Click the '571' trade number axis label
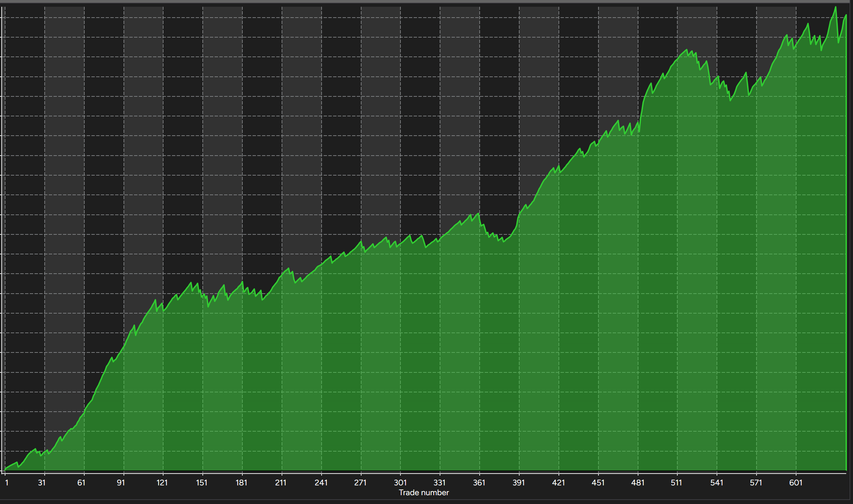 point(756,483)
